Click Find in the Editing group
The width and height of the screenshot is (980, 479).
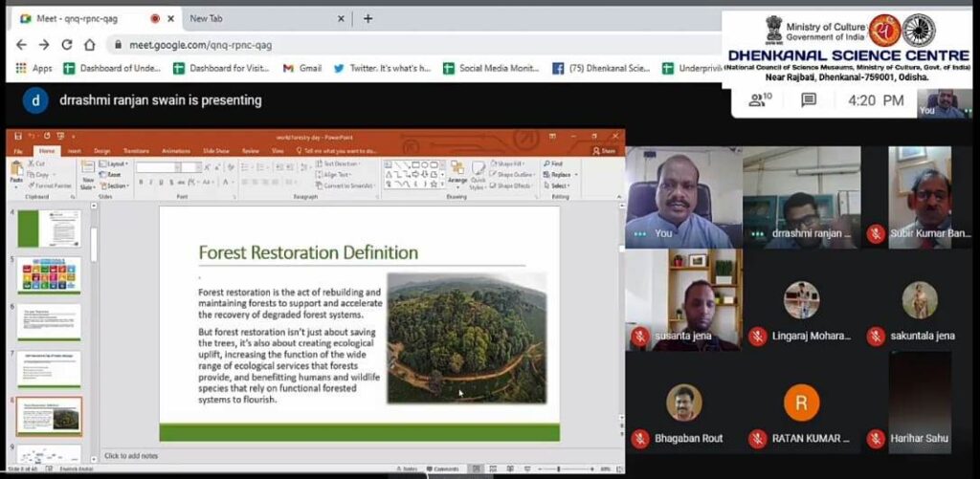(553, 163)
